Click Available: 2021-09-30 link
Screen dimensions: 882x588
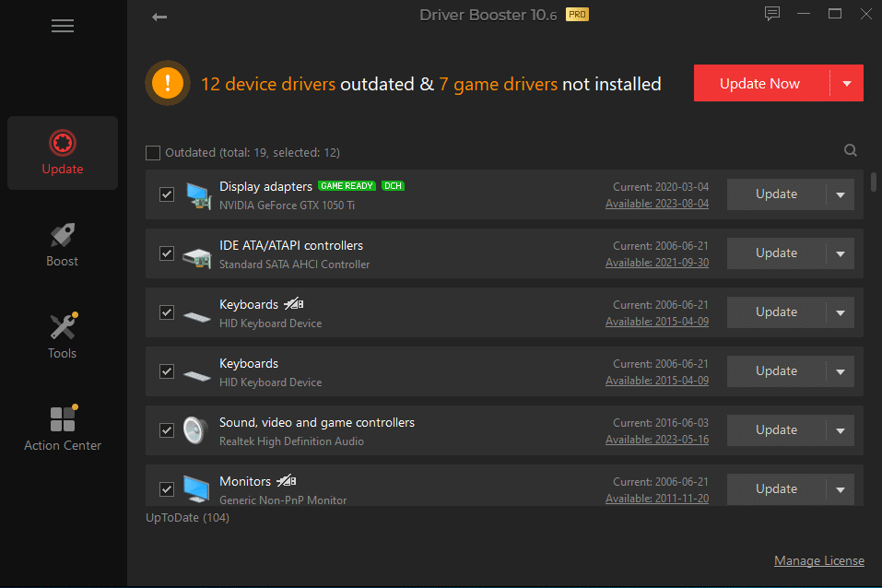click(x=657, y=263)
